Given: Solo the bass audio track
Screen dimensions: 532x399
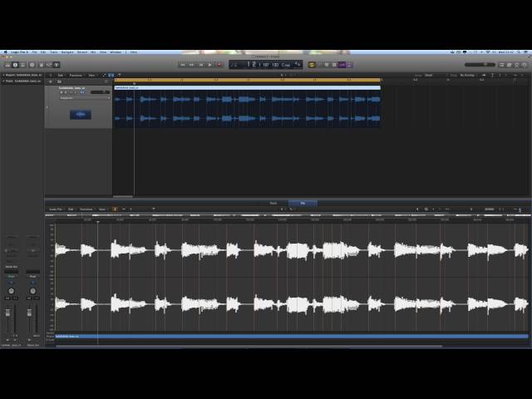Looking at the screenshot, I should [x=66, y=92].
